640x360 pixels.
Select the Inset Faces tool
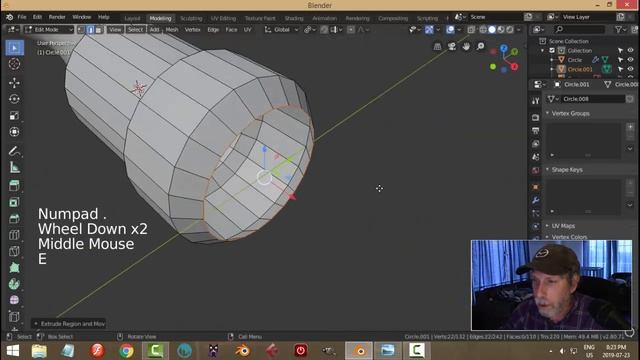[x=14, y=202]
